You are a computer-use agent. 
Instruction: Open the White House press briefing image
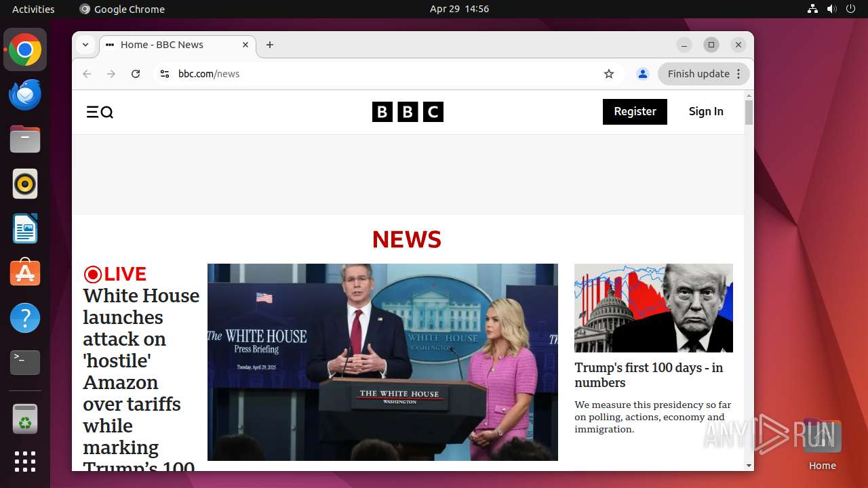point(382,362)
